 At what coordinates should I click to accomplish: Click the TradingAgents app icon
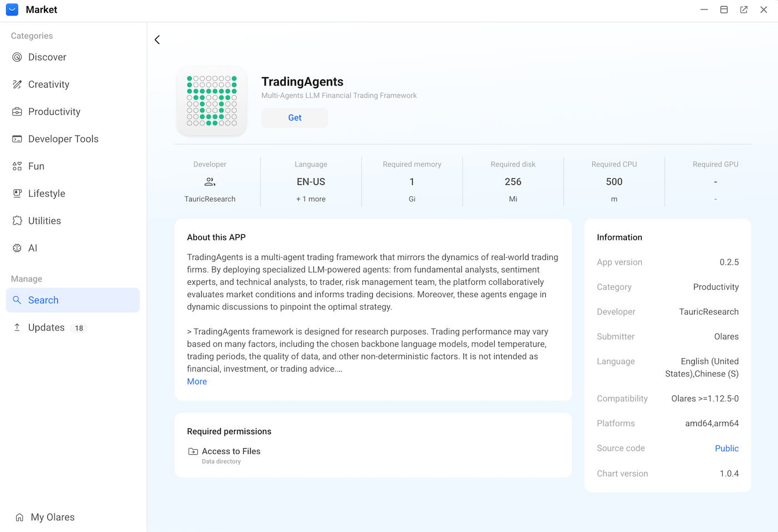[x=212, y=101]
